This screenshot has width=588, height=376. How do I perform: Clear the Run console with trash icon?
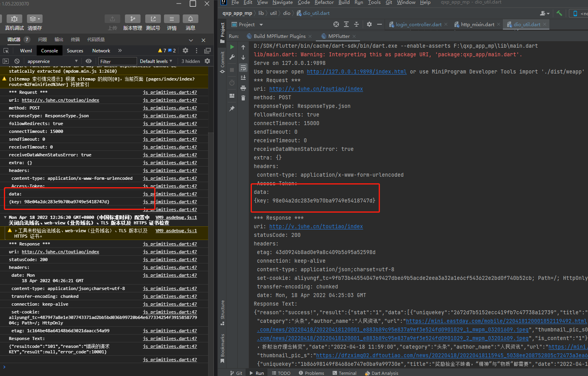pyautogui.click(x=243, y=98)
